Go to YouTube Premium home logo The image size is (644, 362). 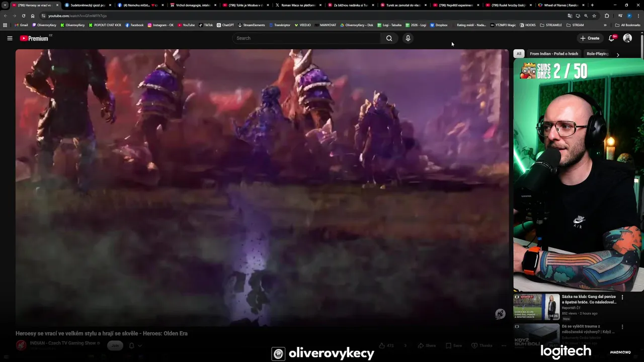(x=34, y=38)
